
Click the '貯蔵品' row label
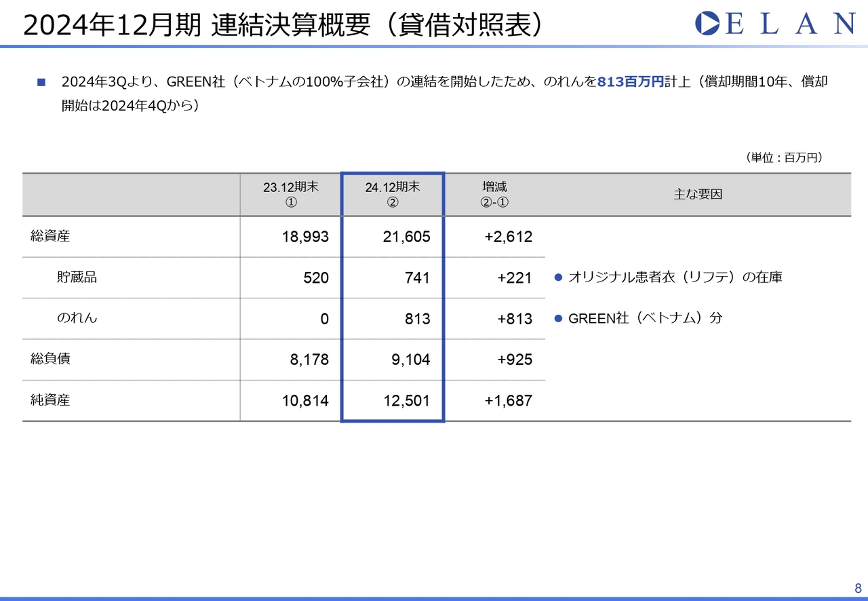coord(77,277)
